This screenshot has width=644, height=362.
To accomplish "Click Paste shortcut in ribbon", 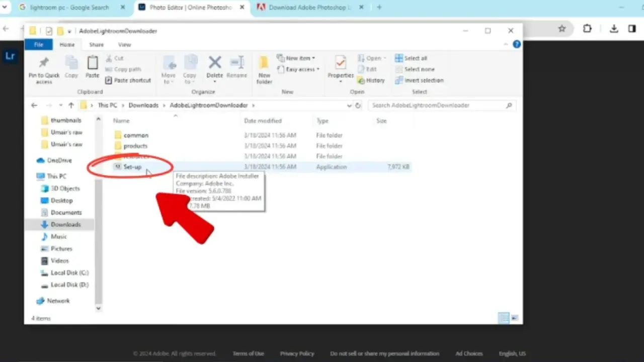I will pyautogui.click(x=128, y=80).
